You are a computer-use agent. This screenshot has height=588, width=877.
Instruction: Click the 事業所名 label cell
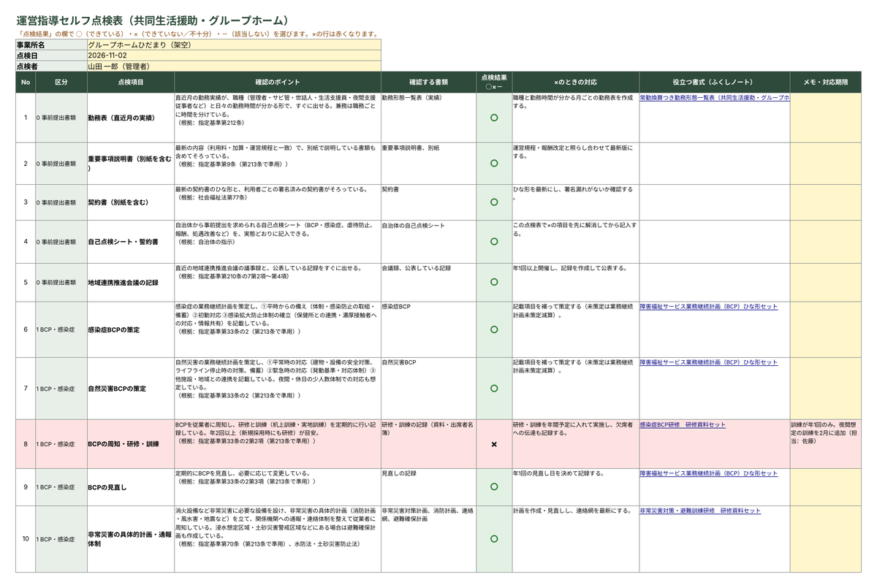(x=51, y=45)
